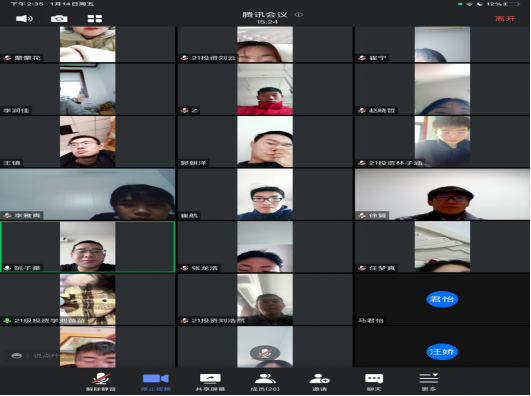Toggle camera off with 停止视频
Viewport: 531px width, 396px height.
click(x=156, y=382)
